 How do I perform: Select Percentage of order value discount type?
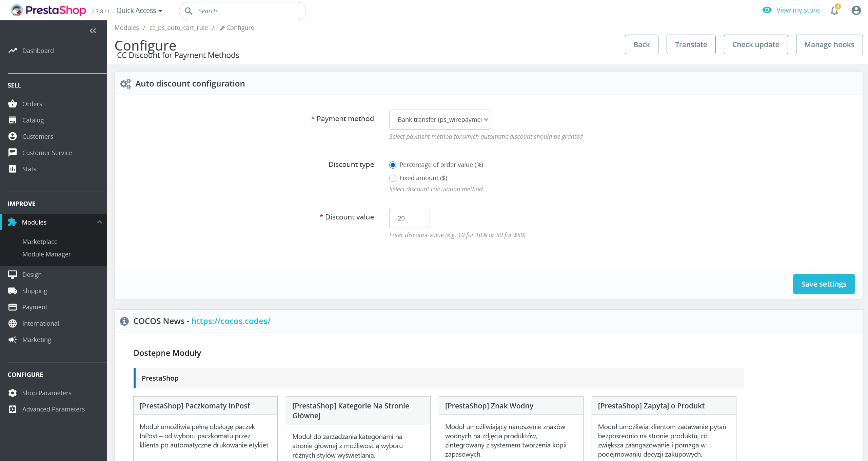tap(393, 165)
